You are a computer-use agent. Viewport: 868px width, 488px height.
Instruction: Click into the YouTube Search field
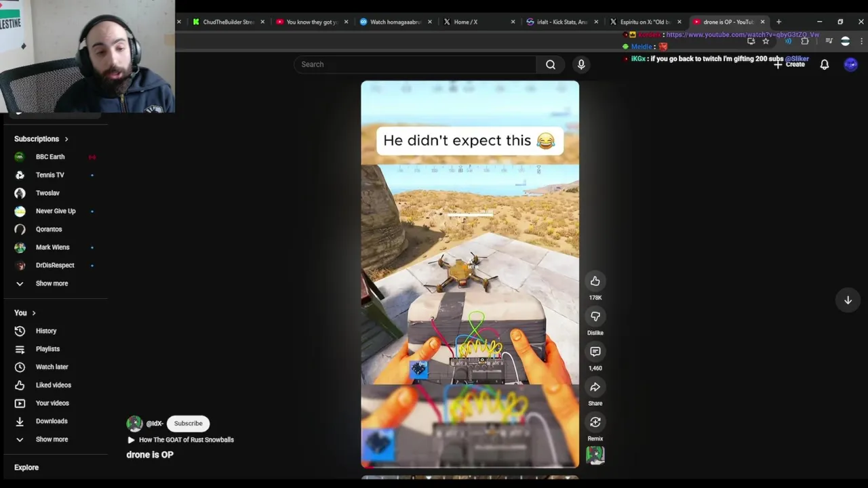(415, 64)
